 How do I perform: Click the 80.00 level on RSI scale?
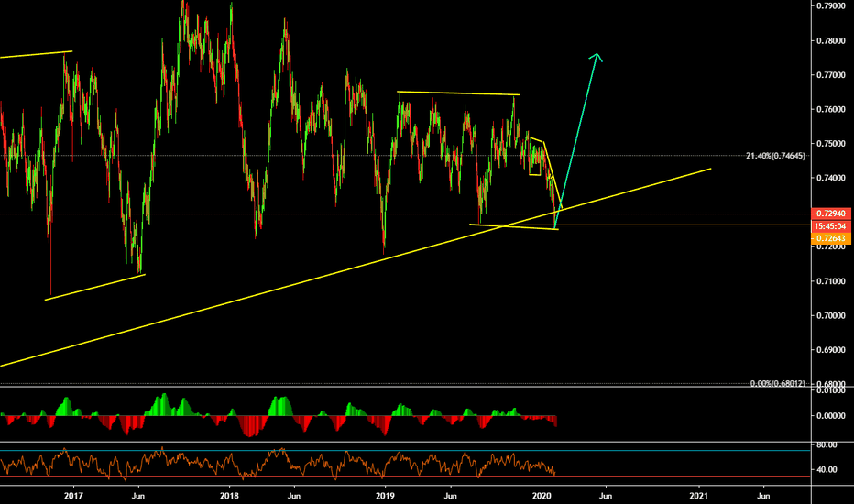[827, 444]
